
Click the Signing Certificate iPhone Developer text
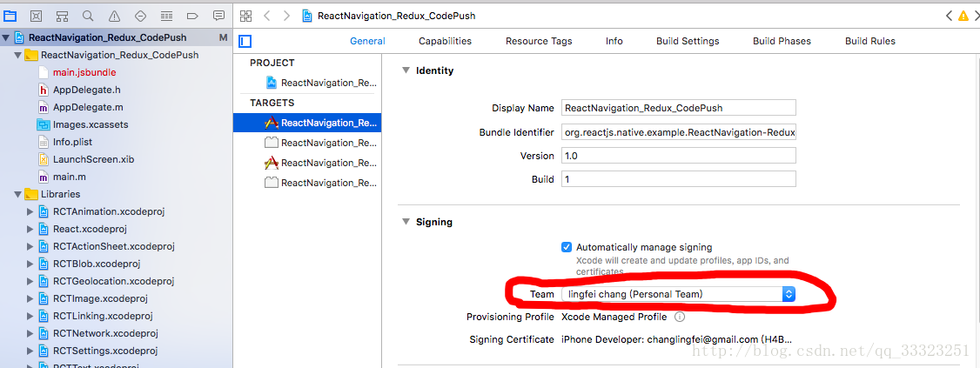coord(677,339)
